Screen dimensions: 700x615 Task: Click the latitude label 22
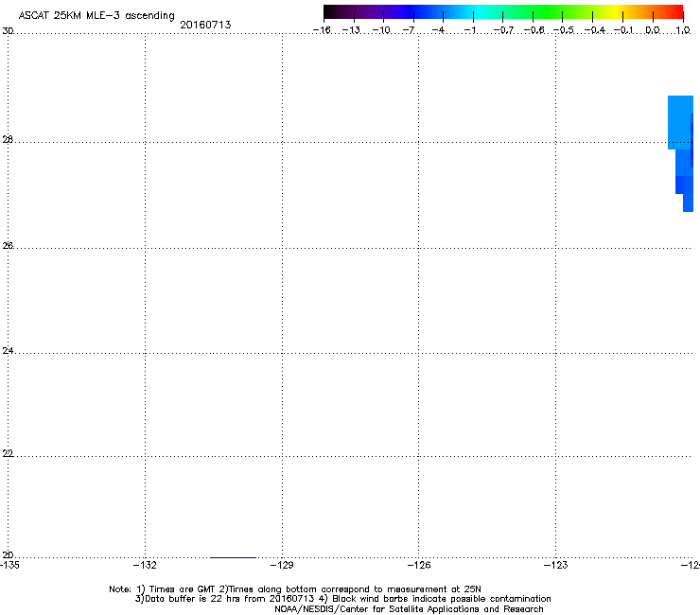tap(8, 453)
